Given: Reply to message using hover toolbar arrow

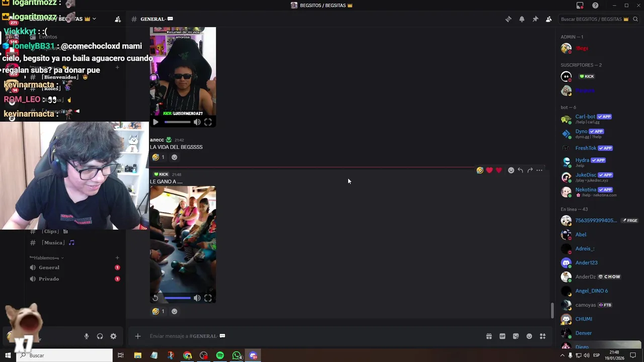Looking at the screenshot, I should 520,170.
